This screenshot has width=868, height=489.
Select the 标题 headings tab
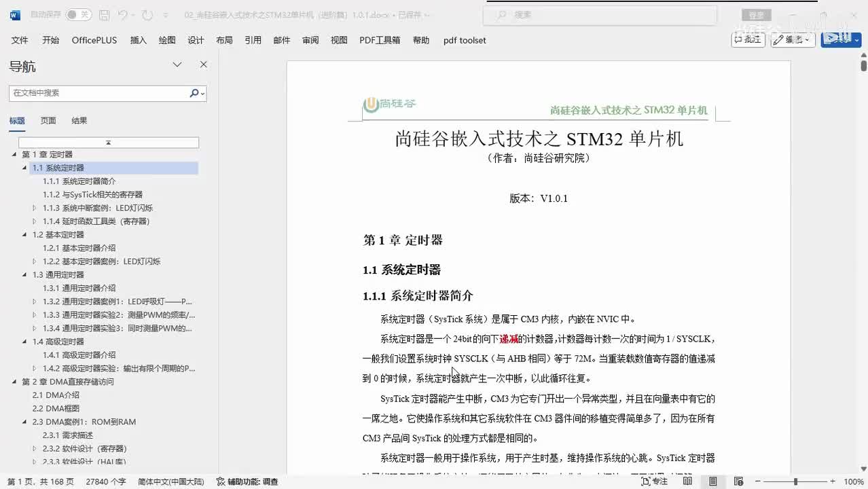(17, 121)
